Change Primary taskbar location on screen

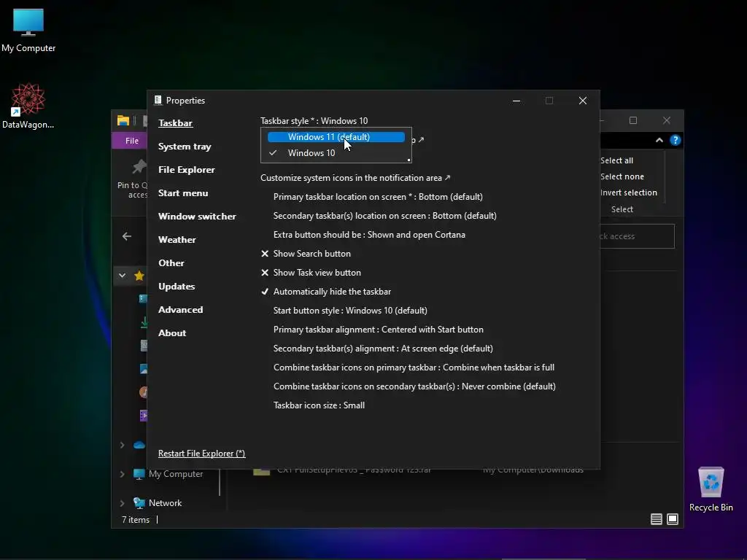pyautogui.click(x=378, y=197)
